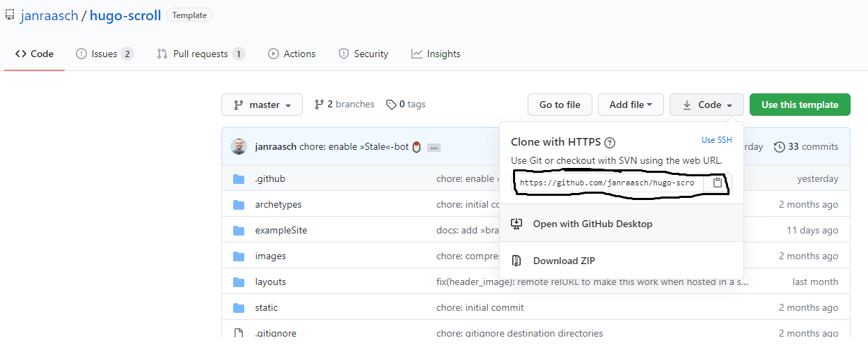Open the archetypes folder
The image size is (868, 354).
pos(278,205)
